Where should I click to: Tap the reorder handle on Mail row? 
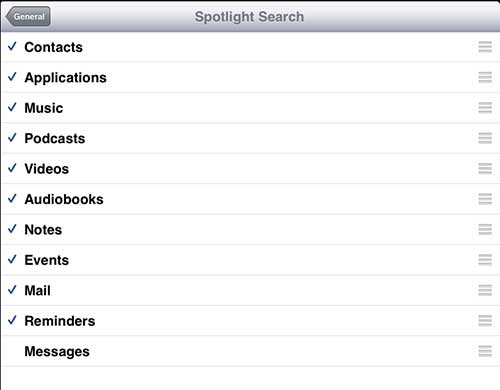click(x=485, y=290)
